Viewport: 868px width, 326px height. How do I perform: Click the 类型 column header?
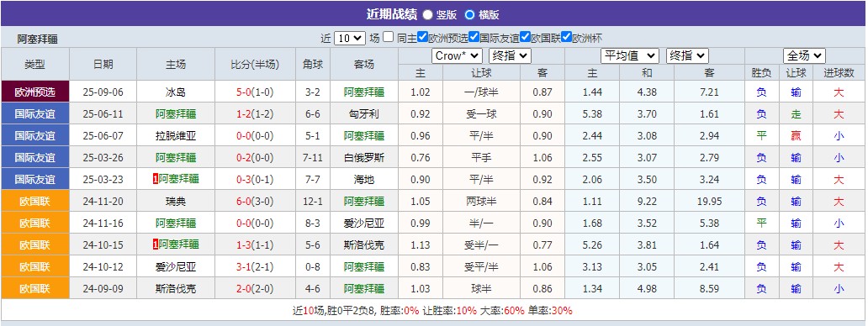[x=34, y=64]
